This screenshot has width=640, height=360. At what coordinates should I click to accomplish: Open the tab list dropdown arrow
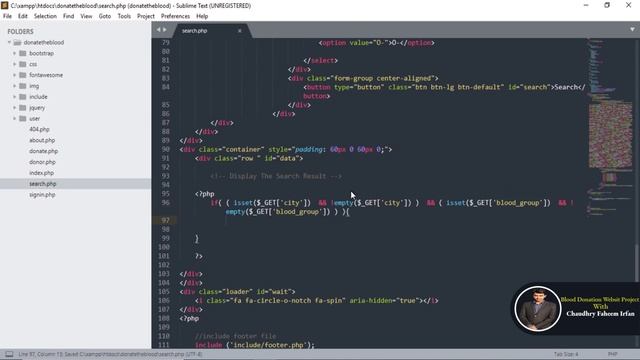click(632, 29)
